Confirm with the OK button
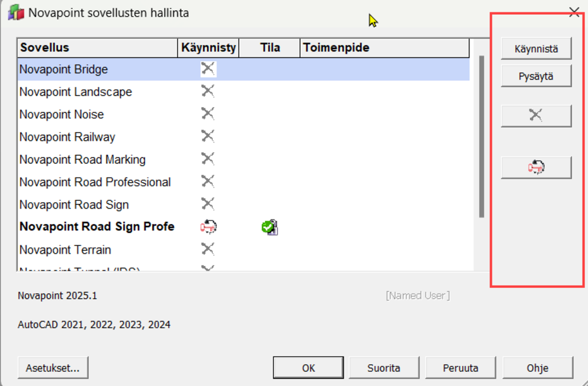588x386 pixels. (308, 368)
